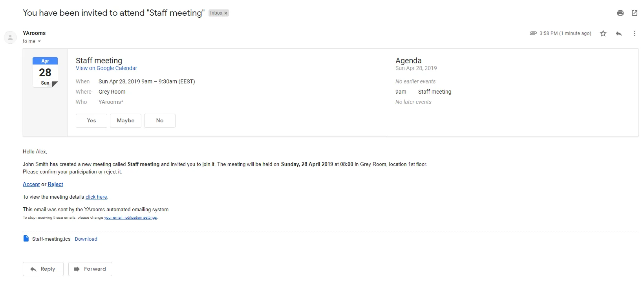The height and width of the screenshot is (284, 644).
Task: Change your email notification settings
Action: (130, 217)
